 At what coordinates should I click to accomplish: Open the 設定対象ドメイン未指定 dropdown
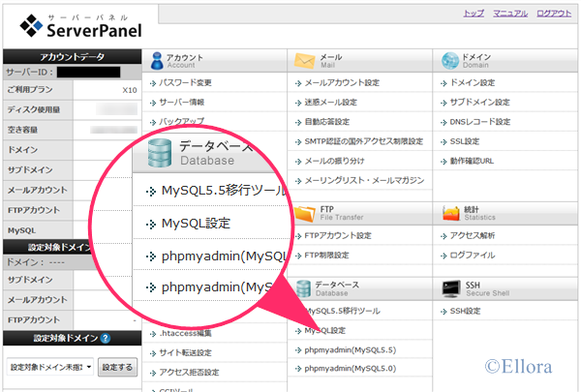coord(50,367)
